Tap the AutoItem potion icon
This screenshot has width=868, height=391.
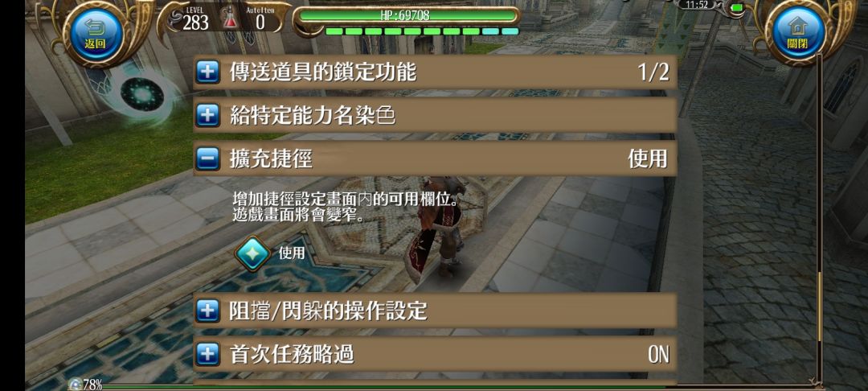[x=229, y=20]
